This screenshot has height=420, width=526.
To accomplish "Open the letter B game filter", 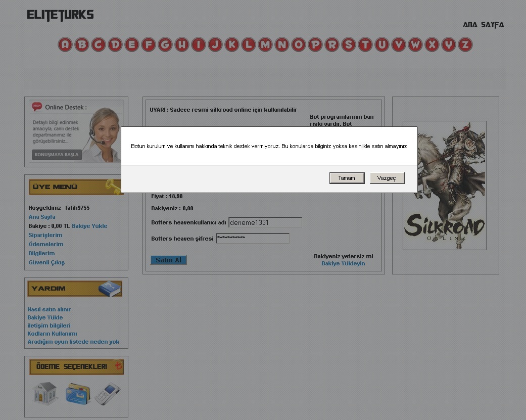I will tap(81, 44).
